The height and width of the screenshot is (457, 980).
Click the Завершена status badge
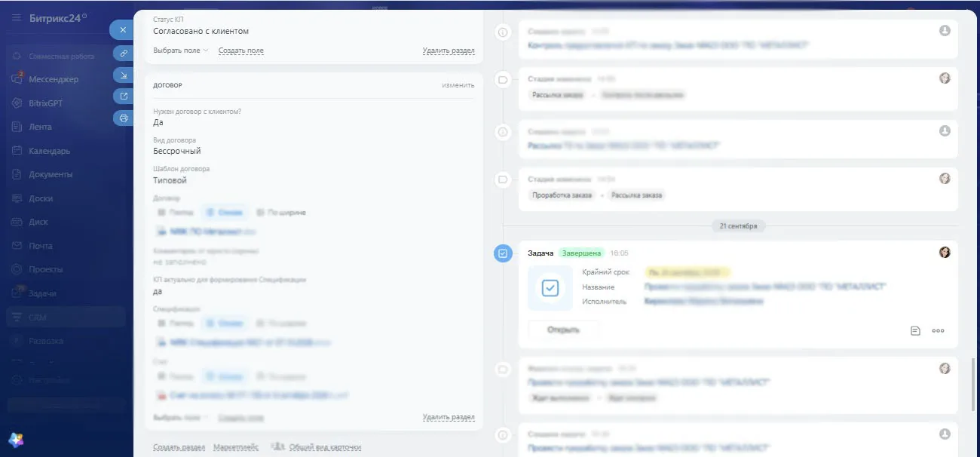pos(581,253)
